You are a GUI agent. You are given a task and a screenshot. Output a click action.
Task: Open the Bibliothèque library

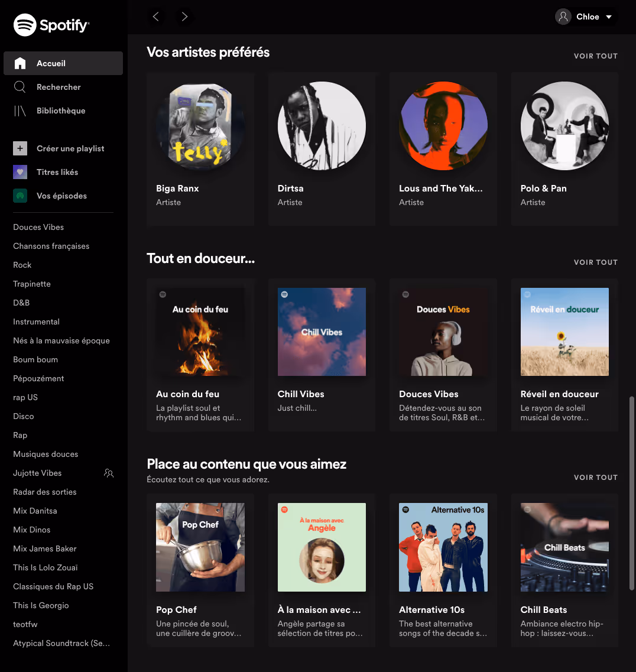pyautogui.click(x=61, y=111)
